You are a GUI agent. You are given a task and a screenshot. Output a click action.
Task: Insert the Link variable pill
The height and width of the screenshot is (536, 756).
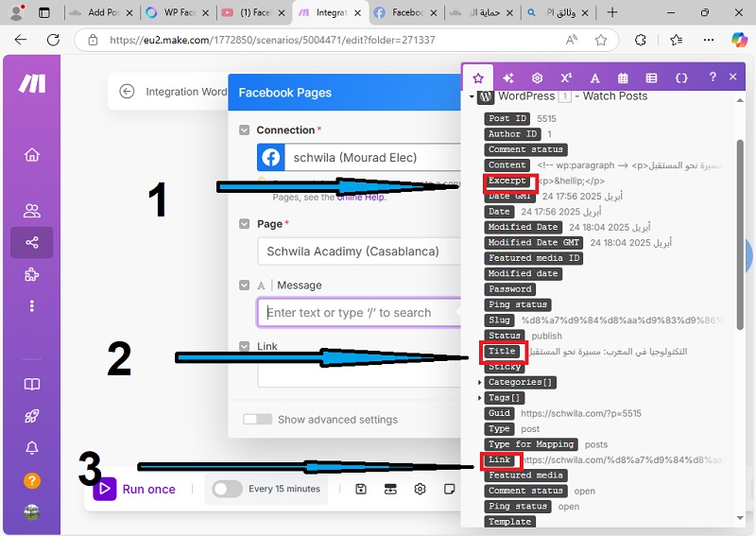point(499,459)
